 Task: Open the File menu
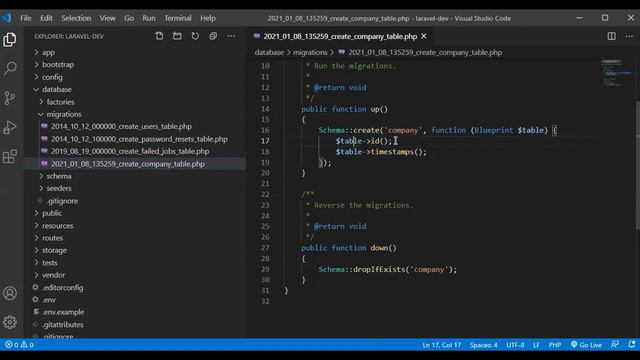pos(26,18)
